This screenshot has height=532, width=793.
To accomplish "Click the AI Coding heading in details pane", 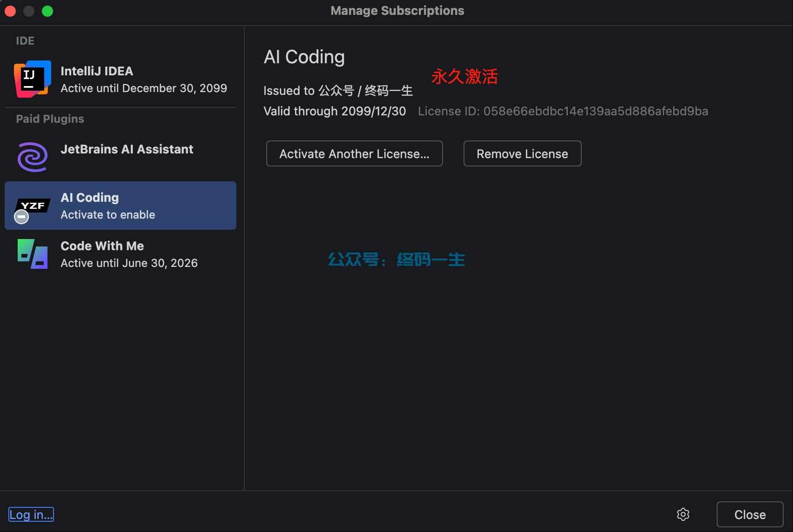I will point(304,57).
